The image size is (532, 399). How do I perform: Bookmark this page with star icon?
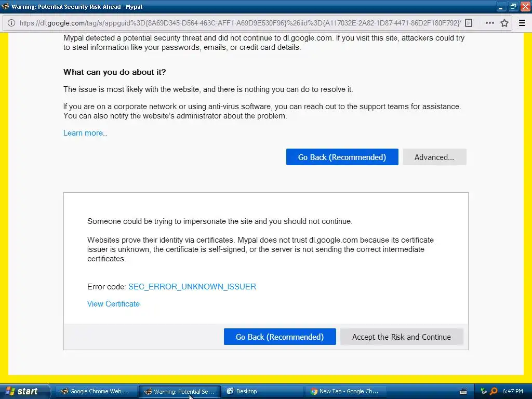tap(504, 23)
